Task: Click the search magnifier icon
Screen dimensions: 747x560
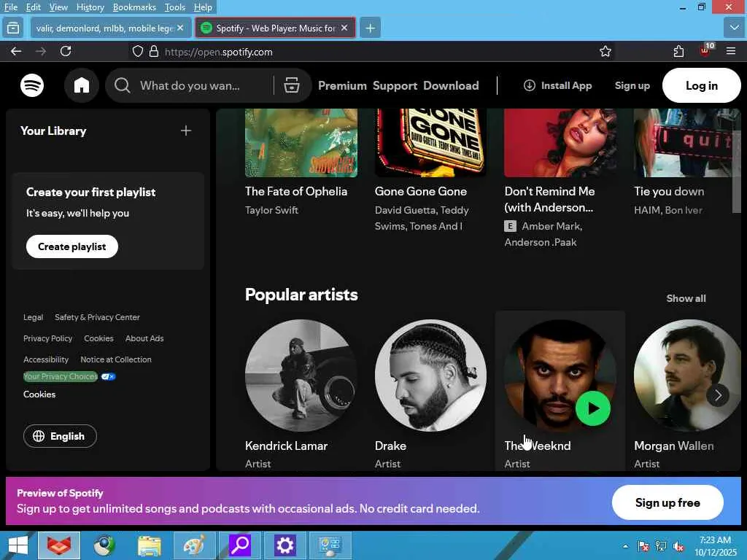Action: (x=123, y=86)
